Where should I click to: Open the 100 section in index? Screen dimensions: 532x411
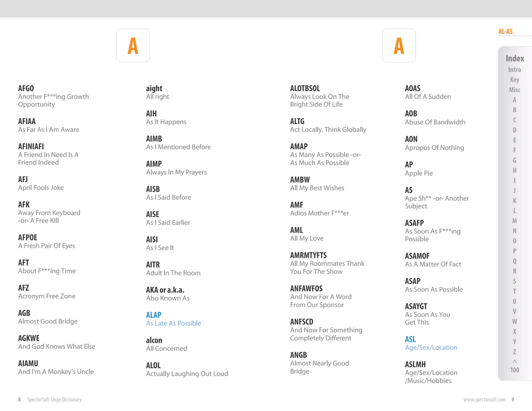coord(514,370)
